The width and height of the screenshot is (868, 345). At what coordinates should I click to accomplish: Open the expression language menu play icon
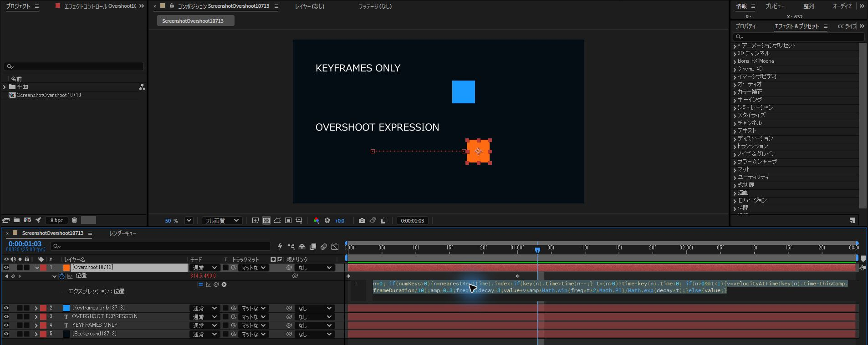[x=224, y=284]
